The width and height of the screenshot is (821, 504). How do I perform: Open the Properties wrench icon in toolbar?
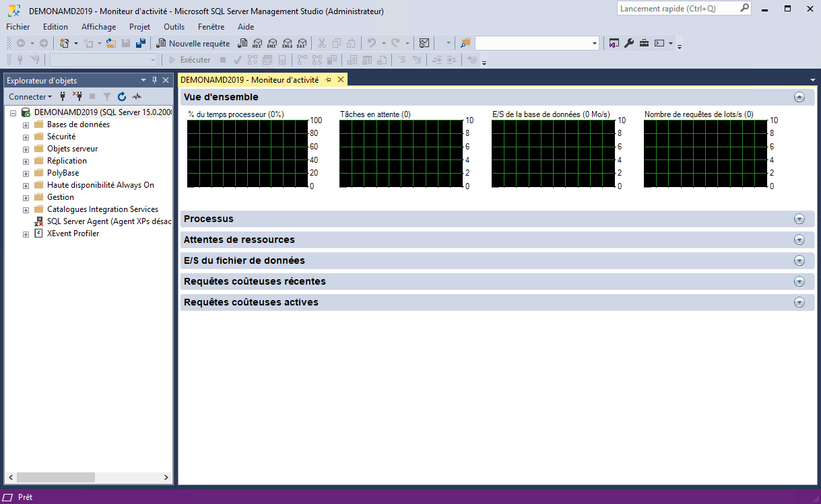click(629, 43)
